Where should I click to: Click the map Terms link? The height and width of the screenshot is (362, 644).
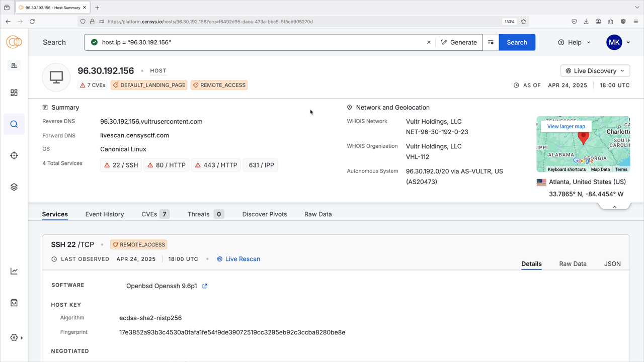coord(621,169)
